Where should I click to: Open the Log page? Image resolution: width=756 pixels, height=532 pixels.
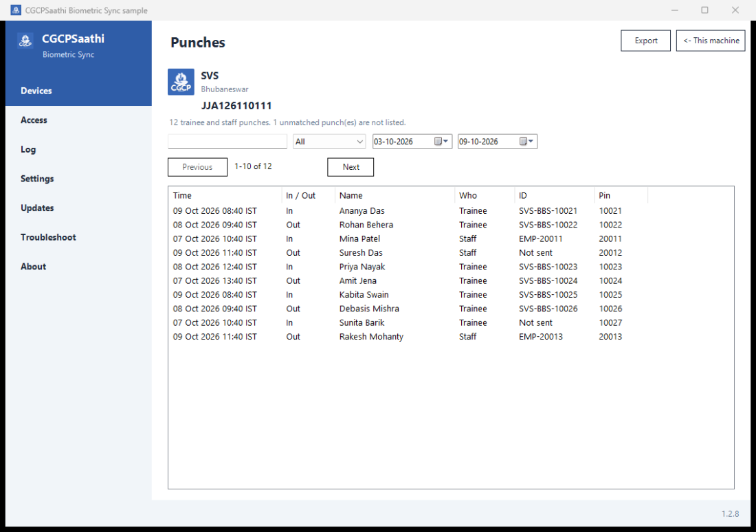pos(78,150)
